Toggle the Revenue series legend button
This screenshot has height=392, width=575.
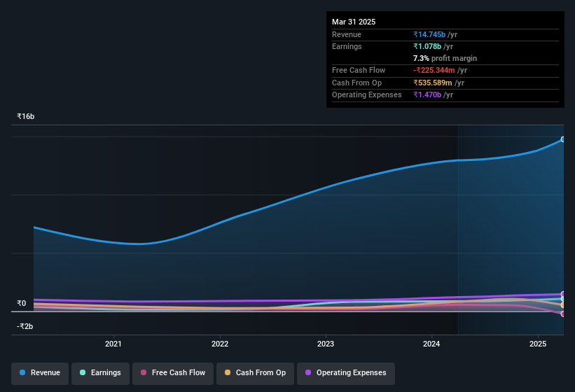40,373
